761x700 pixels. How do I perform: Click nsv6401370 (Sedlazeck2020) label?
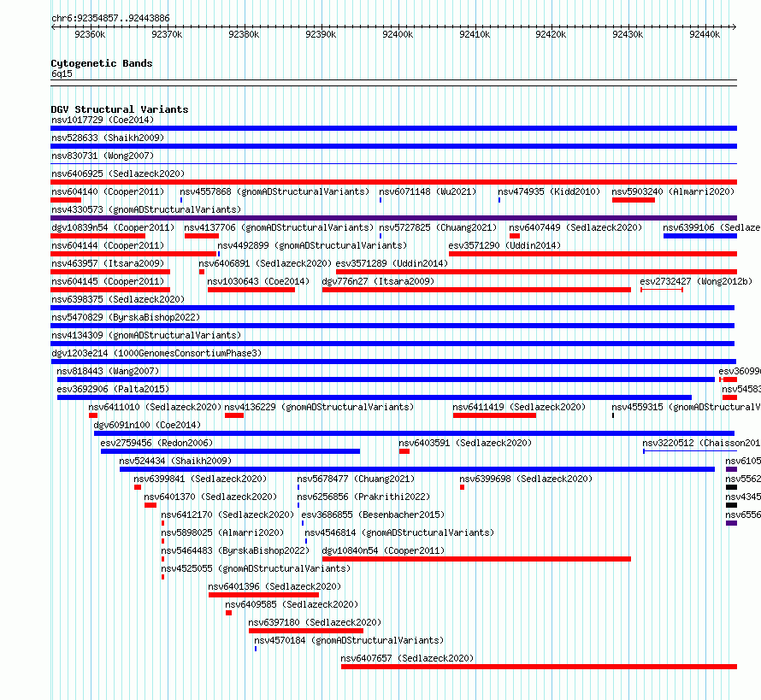pyautogui.click(x=210, y=497)
